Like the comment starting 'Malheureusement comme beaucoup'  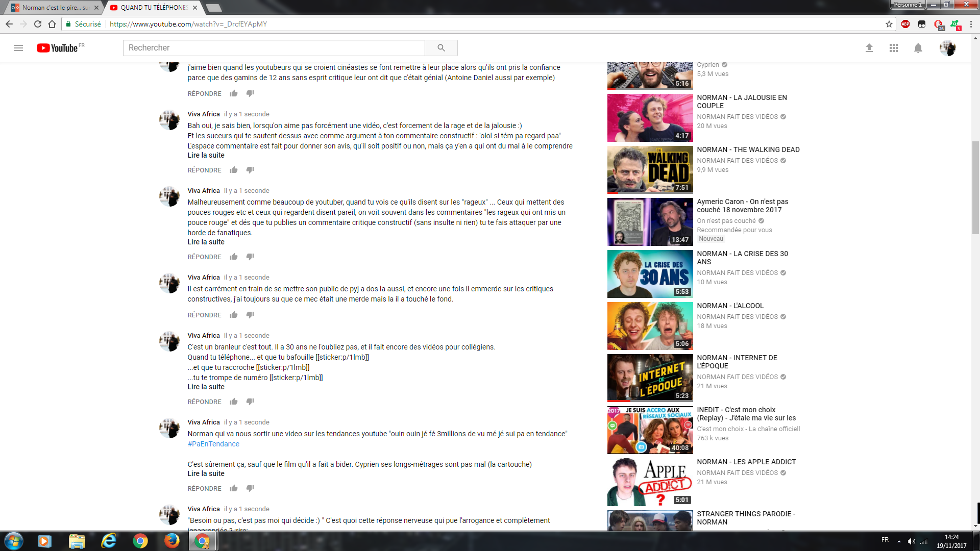point(234,257)
